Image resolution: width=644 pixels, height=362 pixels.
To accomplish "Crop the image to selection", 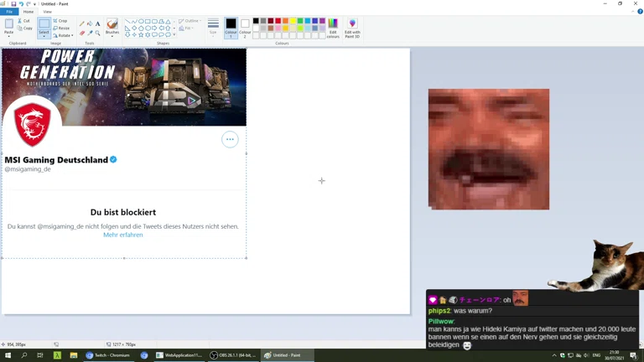I will point(60,20).
